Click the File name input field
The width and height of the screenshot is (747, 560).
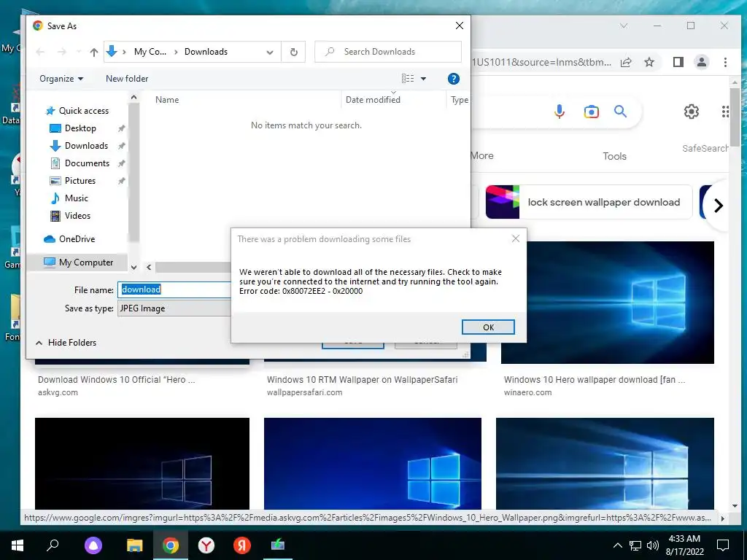pyautogui.click(x=174, y=289)
